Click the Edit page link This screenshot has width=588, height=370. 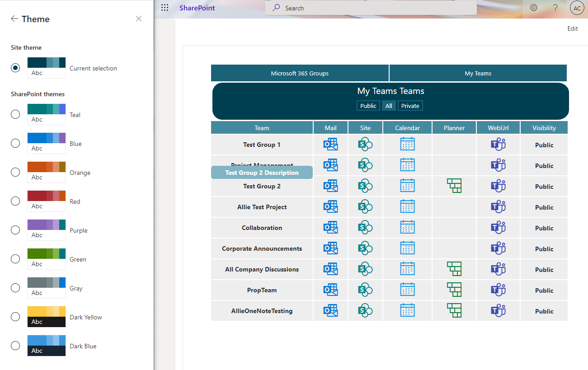click(x=573, y=28)
